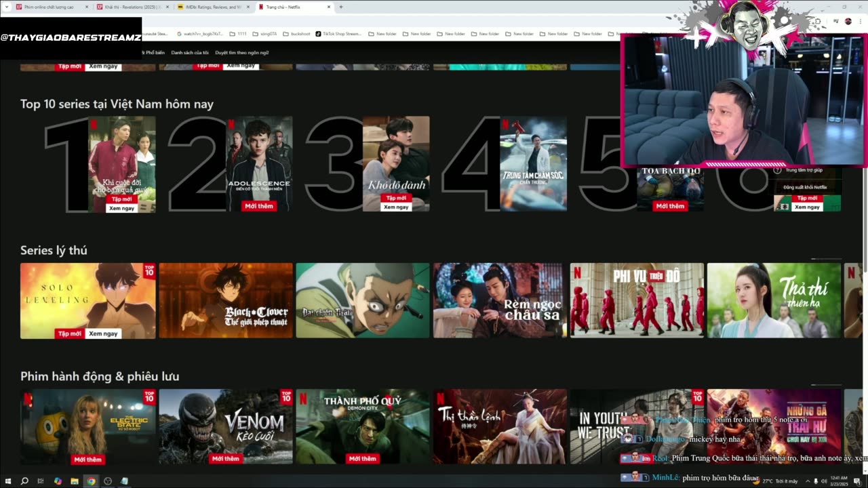The height and width of the screenshot is (488, 868).
Task: Open the buckshoot bookmark folder
Action: pyautogui.click(x=296, y=33)
